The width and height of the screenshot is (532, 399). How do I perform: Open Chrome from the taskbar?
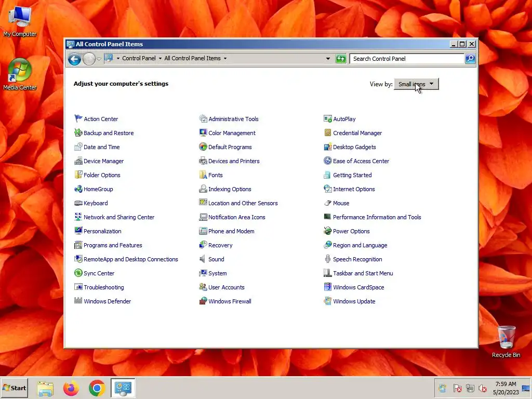[x=97, y=388]
